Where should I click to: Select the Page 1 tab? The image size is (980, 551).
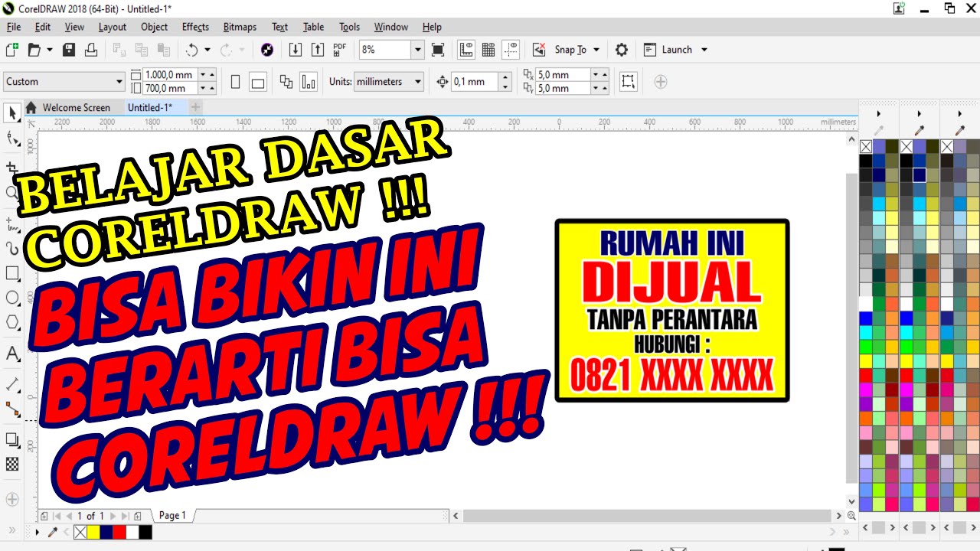click(172, 515)
